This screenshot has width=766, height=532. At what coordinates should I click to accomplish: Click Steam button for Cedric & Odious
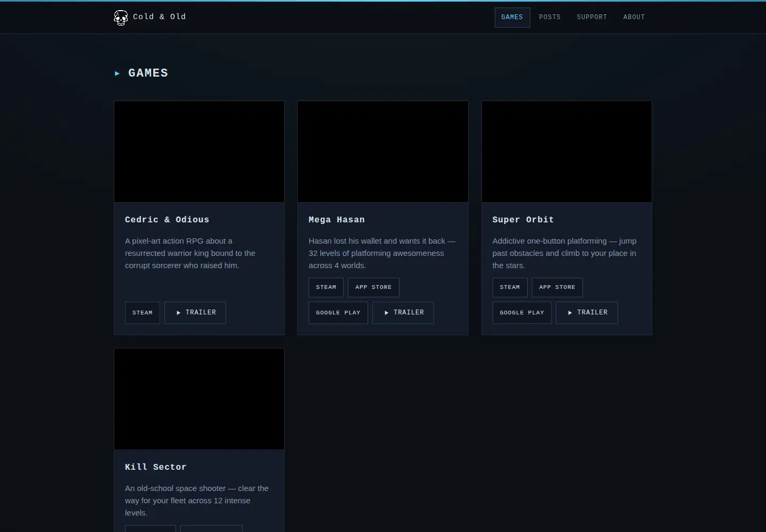tap(143, 313)
